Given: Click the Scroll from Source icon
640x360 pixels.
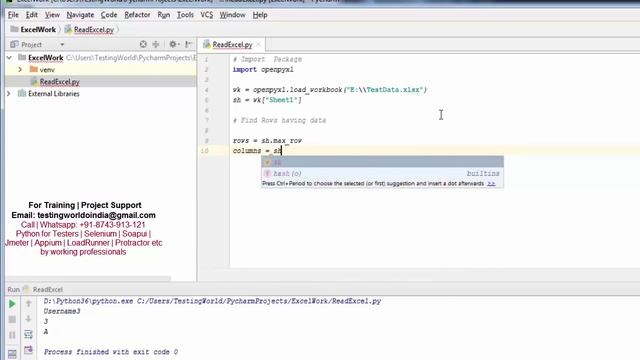Looking at the screenshot, I should [x=143, y=44].
